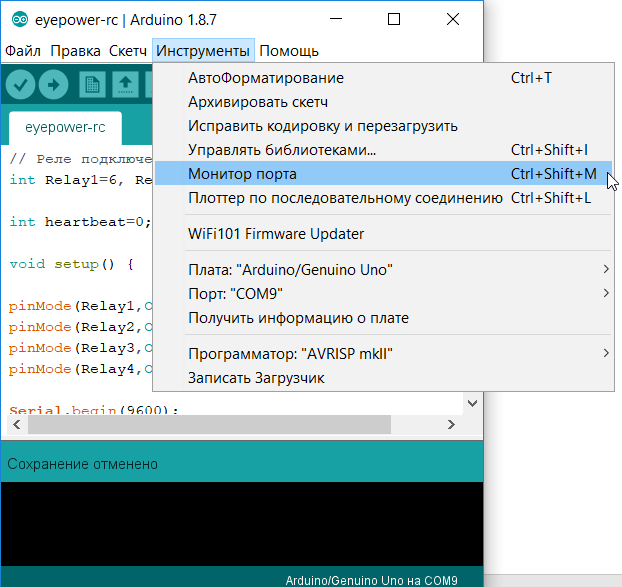Switch to the eyepower-rc sketch tab

65,128
